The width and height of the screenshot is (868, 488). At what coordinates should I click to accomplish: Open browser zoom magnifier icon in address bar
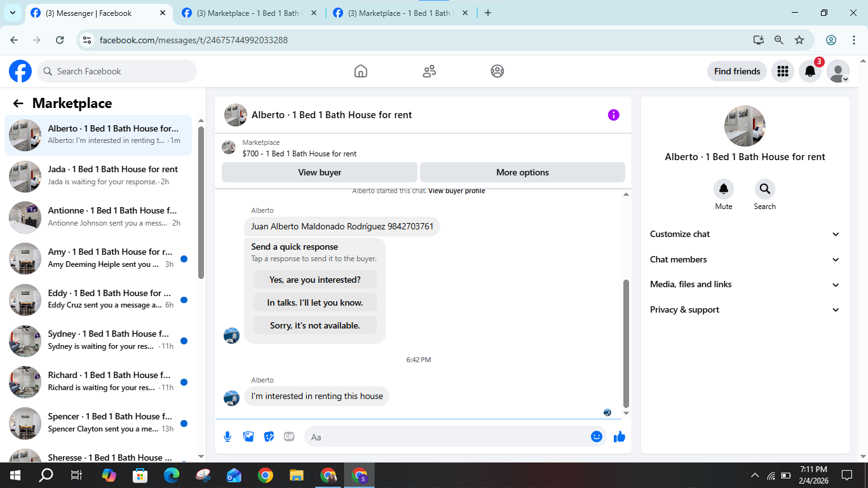tap(779, 40)
